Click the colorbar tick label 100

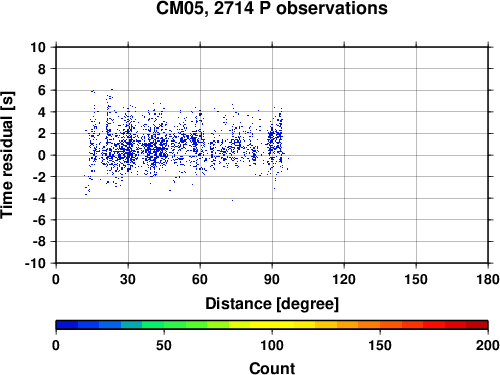(272, 345)
